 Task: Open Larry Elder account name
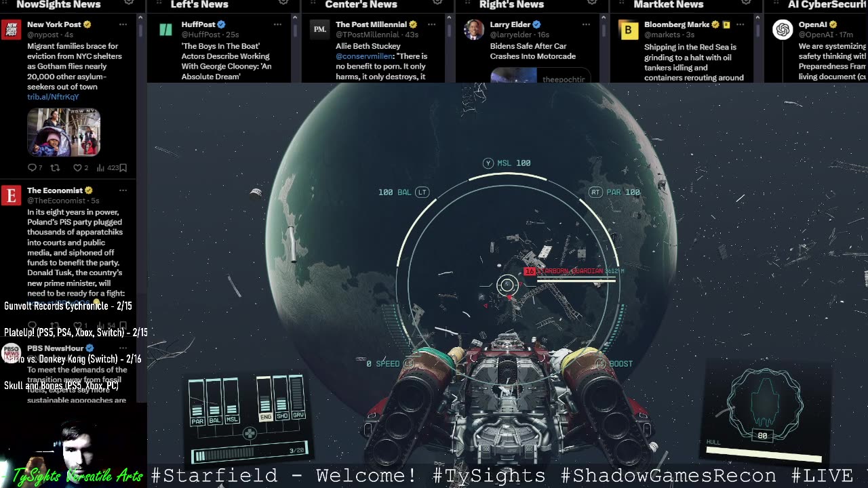(511, 24)
